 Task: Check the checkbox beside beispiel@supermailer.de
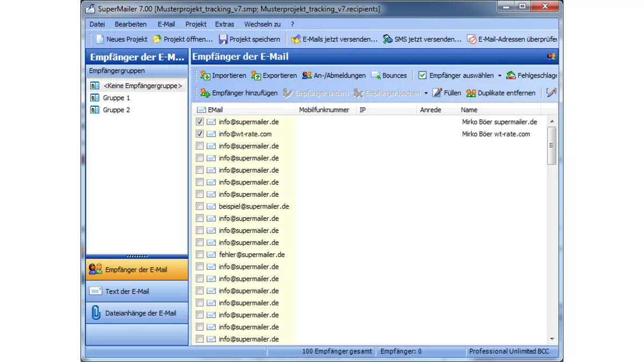tap(199, 206)
